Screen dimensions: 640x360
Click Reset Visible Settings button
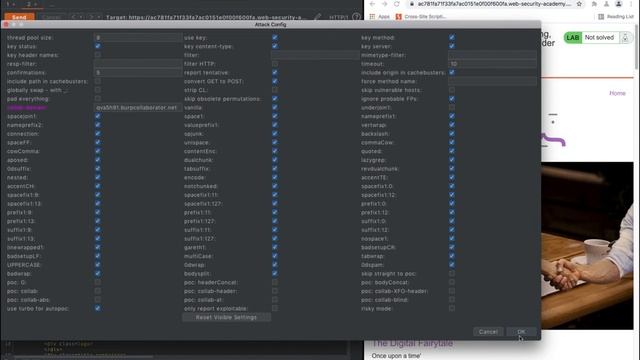pyautogui.click(x=226, y=317)
